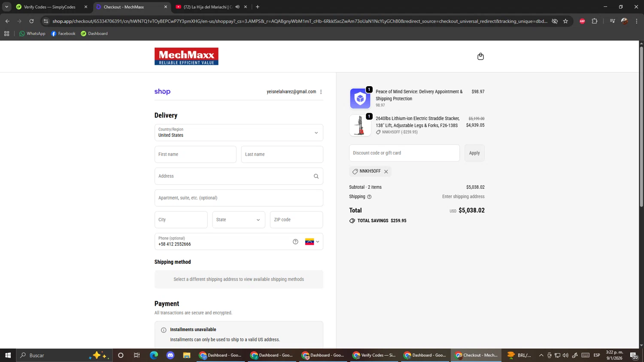This screenshot has height=362, width=644.
Task: Open the Chrome profile avatar
Action: 625,21
